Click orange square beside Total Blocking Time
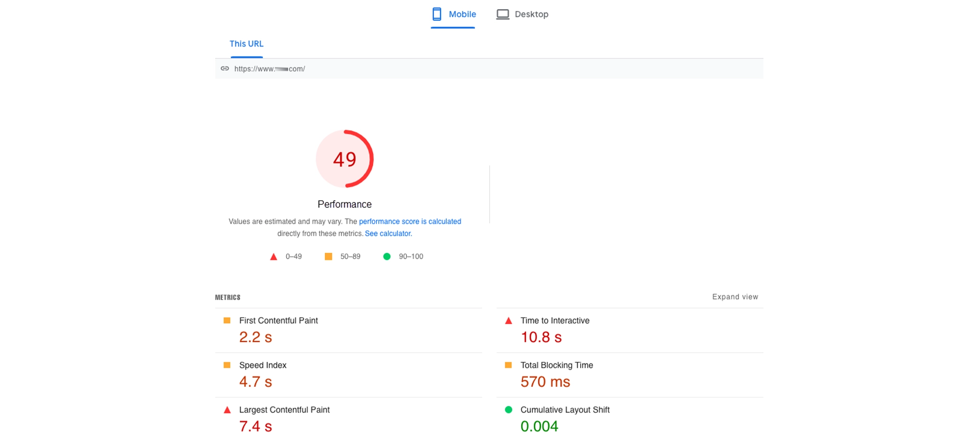The width and height of the screenshot is (980, 441). point(509,365)
